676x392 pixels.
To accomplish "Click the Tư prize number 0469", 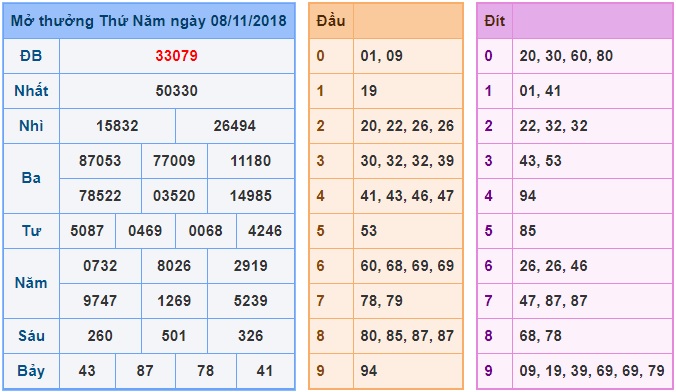I will point(145,230).
